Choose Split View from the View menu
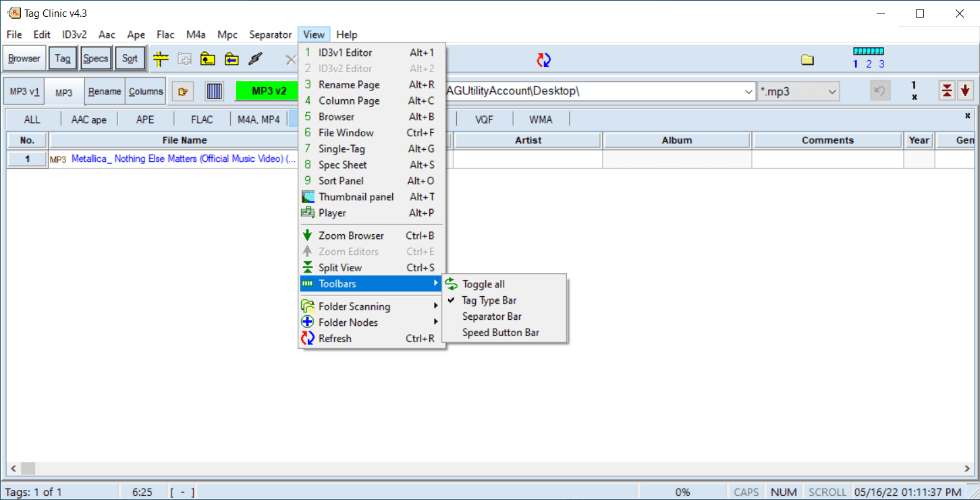Screen dimensions: 980x500 tap(373, 268)
